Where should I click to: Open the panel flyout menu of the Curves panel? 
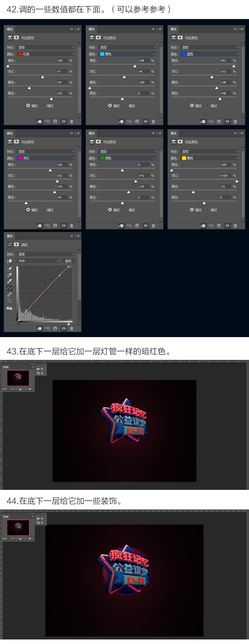(78, 236)
